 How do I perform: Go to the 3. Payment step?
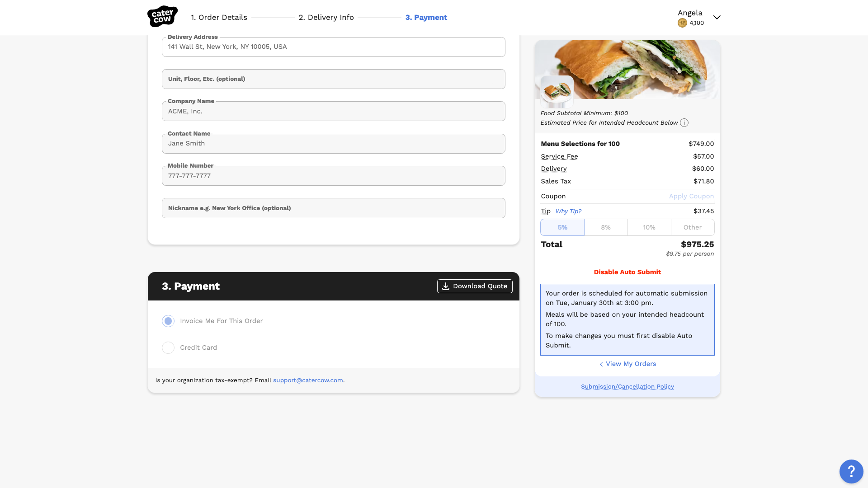(x=426, y=17)
